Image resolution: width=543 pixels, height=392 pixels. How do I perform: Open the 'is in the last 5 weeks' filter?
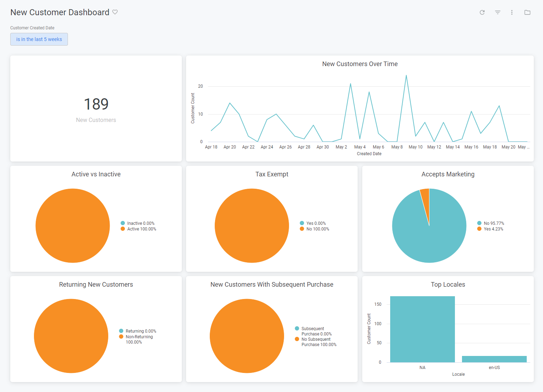pyautogui.click(x=39, y=39)
